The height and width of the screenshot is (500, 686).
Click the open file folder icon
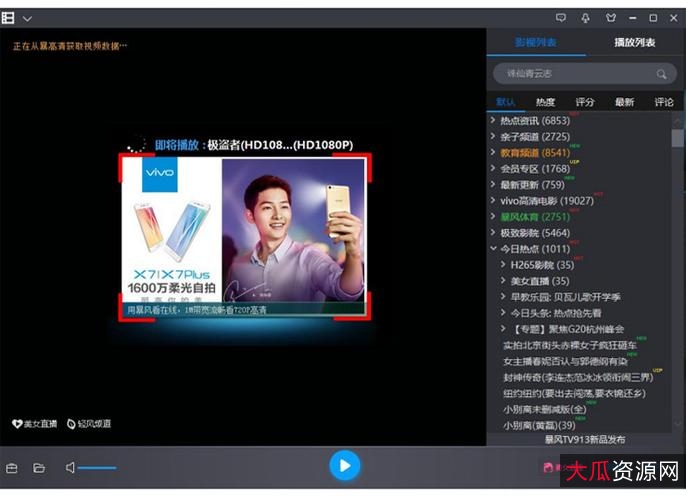(39, 468)
